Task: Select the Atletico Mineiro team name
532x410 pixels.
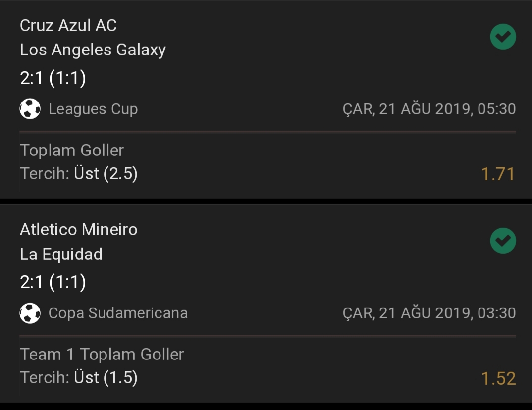Action: [x=79, y=230]
